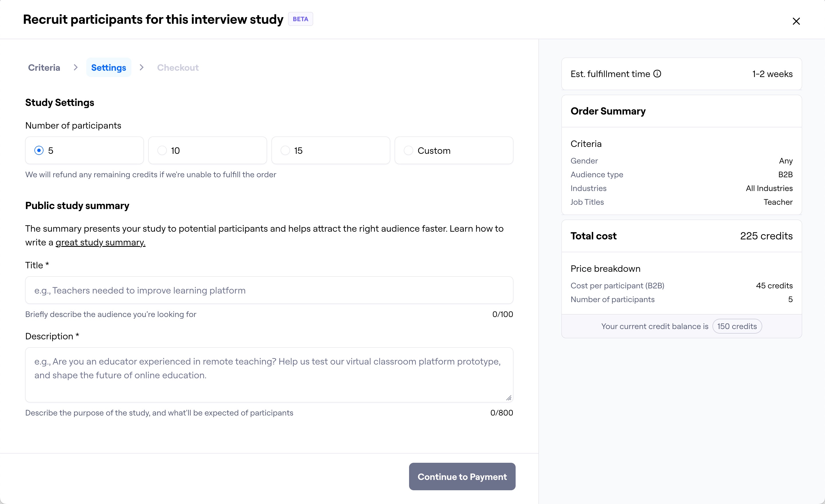Click the Total cost amount of 225 credits

(766, 236)
